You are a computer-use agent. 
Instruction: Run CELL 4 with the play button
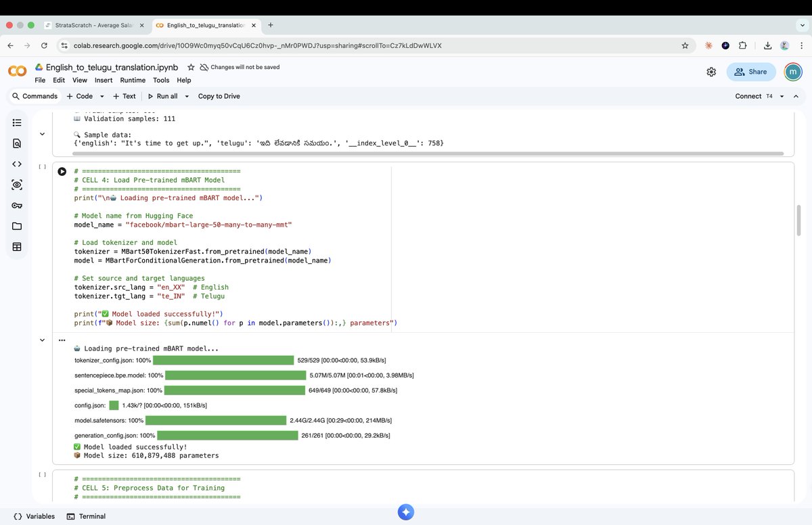(x=62, y=172)
